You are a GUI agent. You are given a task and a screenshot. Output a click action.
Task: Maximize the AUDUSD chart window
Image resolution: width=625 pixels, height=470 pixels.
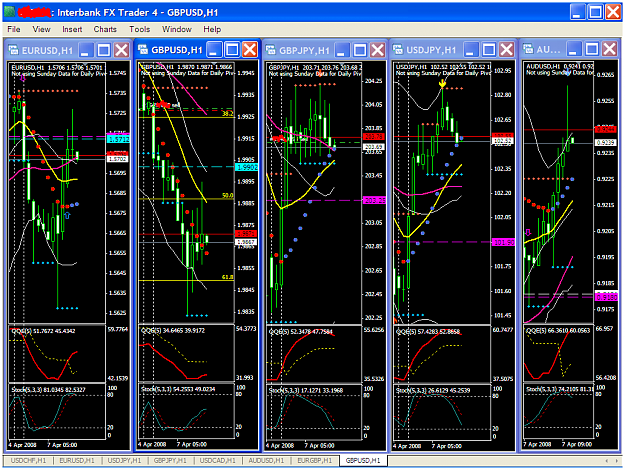(x=592, y=49)
